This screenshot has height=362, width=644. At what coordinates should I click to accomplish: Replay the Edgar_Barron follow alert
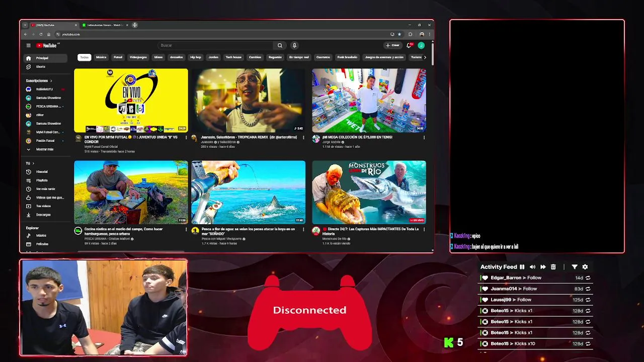[588, 278]
